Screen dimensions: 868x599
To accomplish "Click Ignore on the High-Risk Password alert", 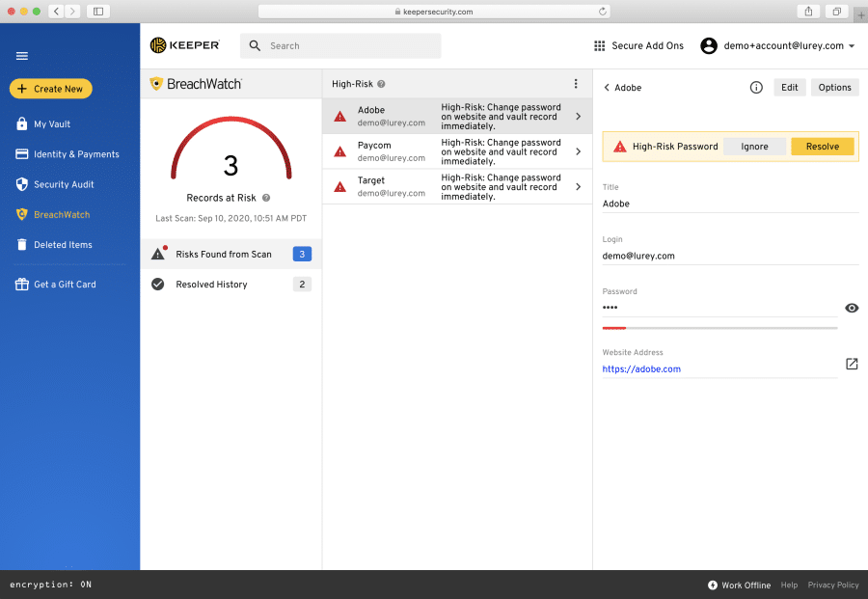I will 754,147.
